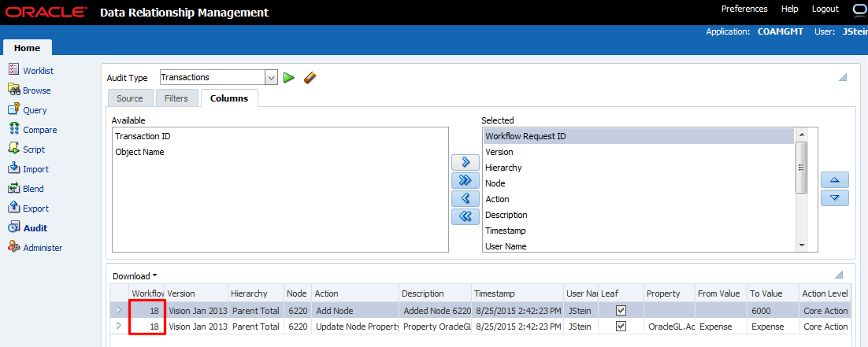Viewport: 868px width, 347px height.
Task: Select Description in the Selected list
Action: click(639, 215)
